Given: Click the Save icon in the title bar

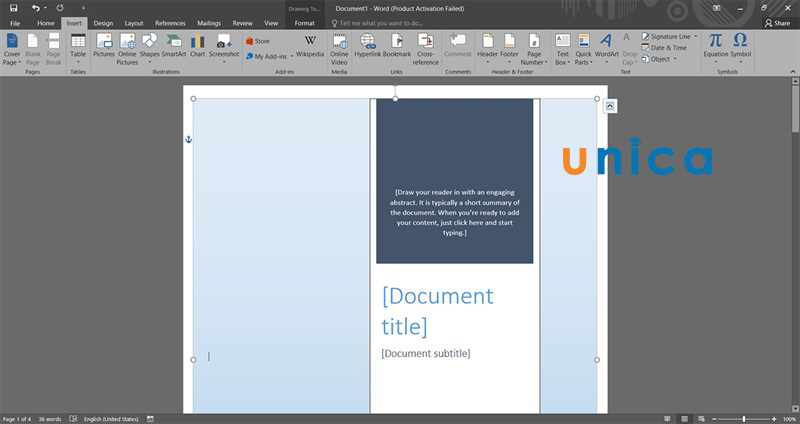Looking at the screenshot, I should [x=13, y=8].
